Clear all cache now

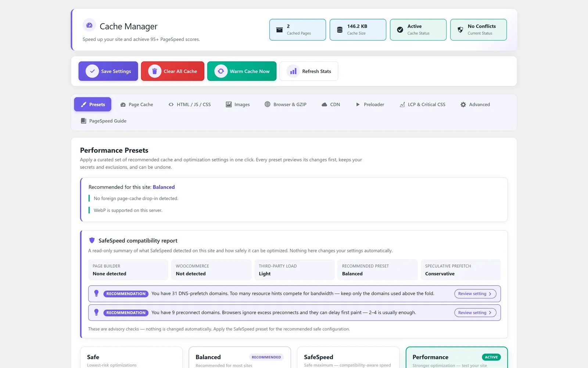point(173,71)
